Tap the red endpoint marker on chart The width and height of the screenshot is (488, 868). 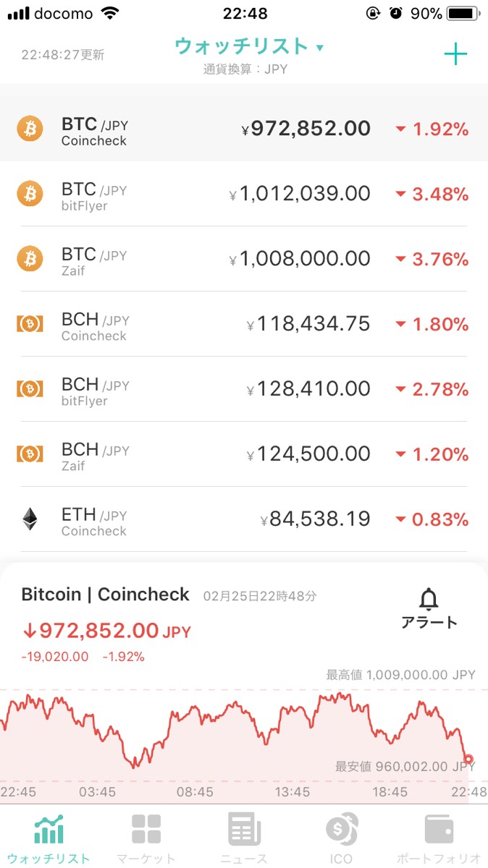click(468, 759)
